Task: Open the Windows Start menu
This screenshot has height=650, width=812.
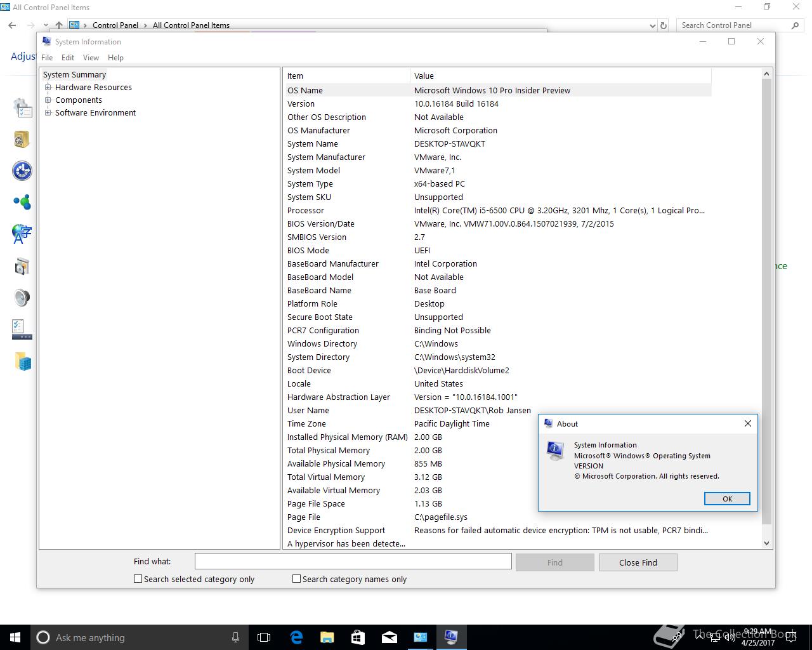Action: (x=15, y=637)
